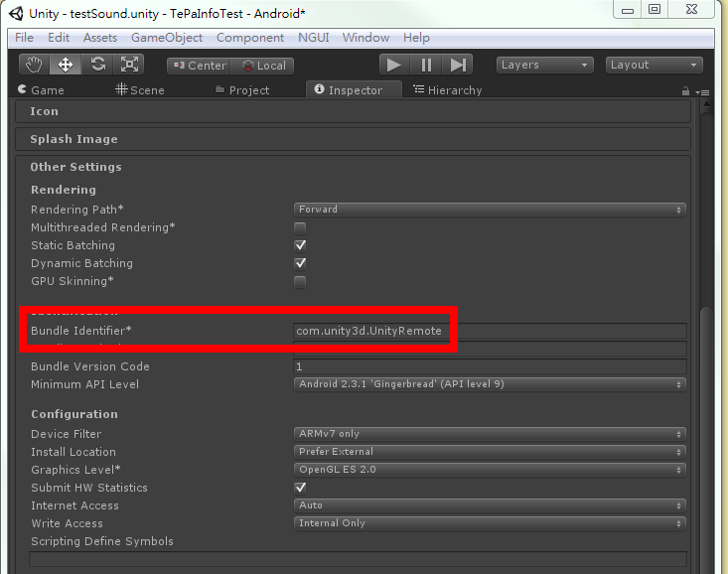Switch to the Hierarchy tab
The height and width of the screenshot is (574, 728).
447,90
